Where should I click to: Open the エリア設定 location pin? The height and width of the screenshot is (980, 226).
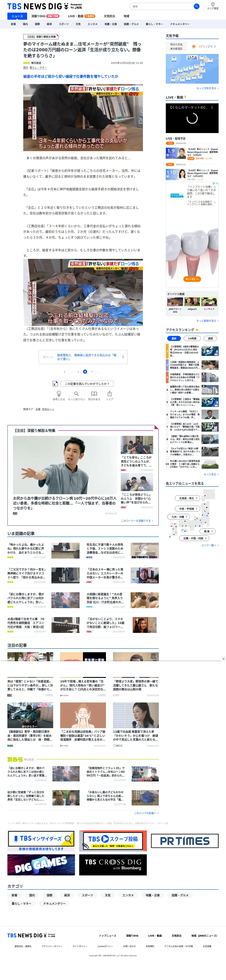pos(213,6)
